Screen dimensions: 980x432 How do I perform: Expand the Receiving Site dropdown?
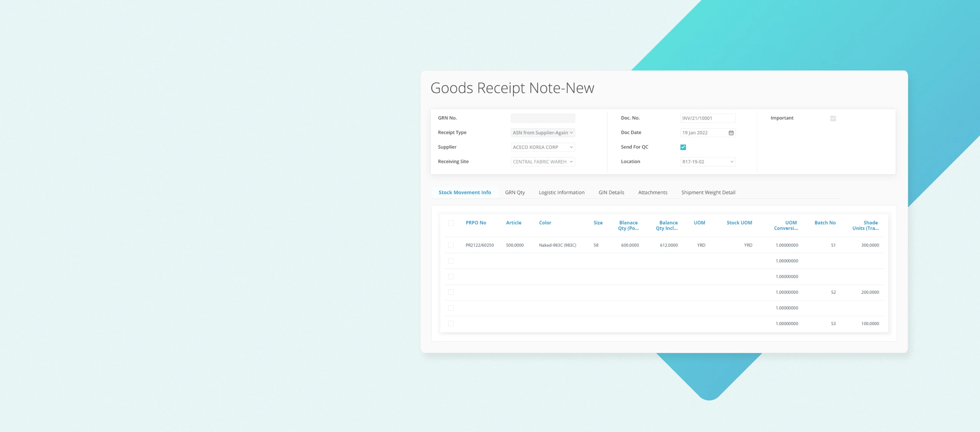click(542, 162)
